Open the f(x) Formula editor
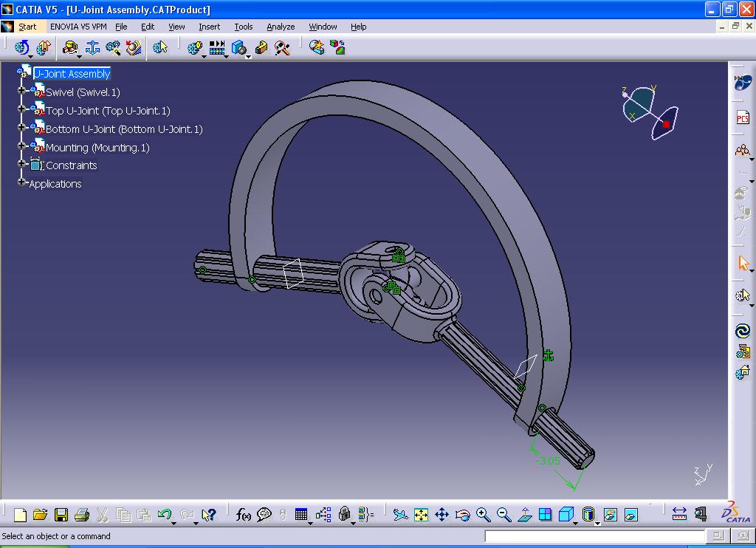The image size is (756, 548). [x=243, y=515]
